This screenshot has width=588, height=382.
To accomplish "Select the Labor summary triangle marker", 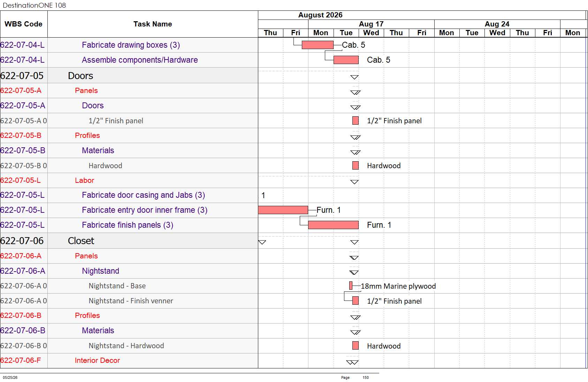I will (354, 182).
